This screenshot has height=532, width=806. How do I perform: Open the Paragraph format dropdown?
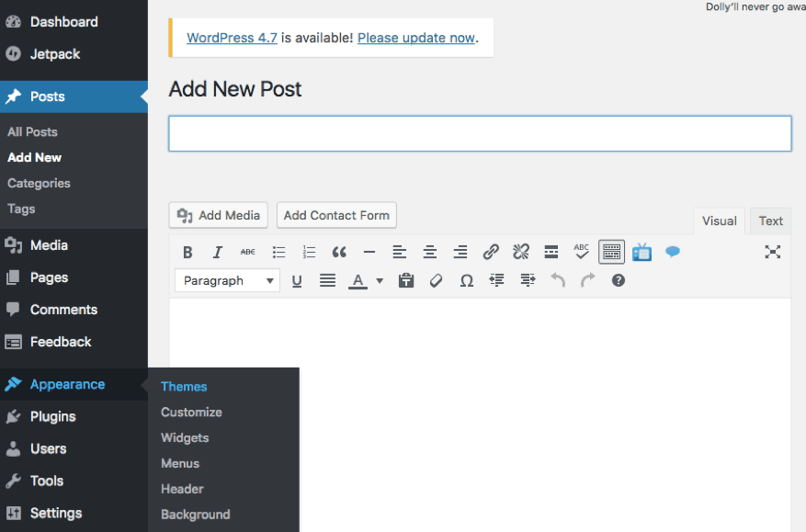click(x=227, y=280)
